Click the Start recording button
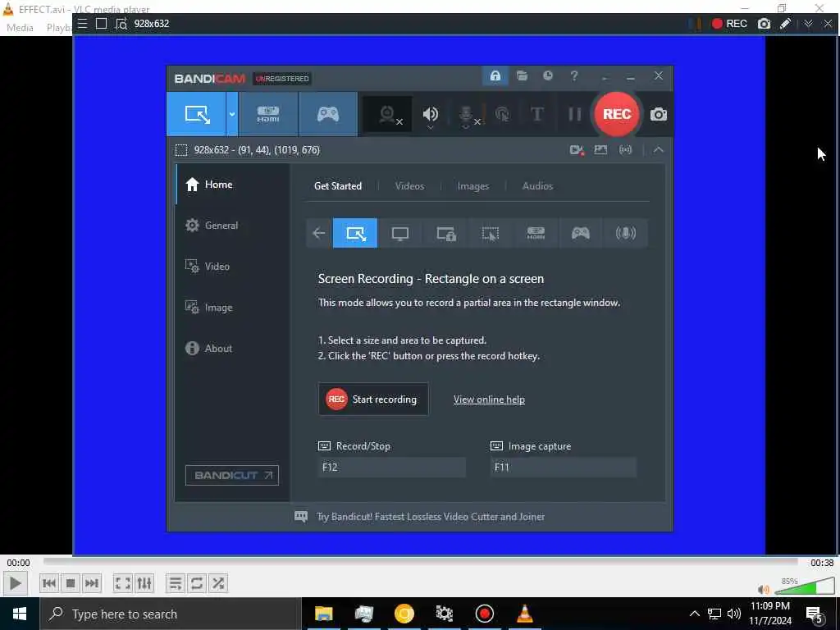Viewport: 840px width, 630px height. tap(373, 399)
